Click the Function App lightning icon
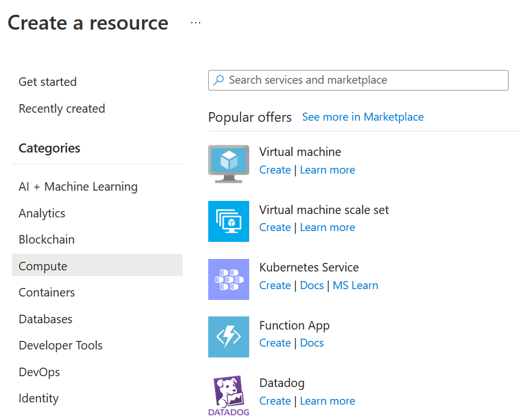This screenshot has height=420, width=520. coord(228,337)
